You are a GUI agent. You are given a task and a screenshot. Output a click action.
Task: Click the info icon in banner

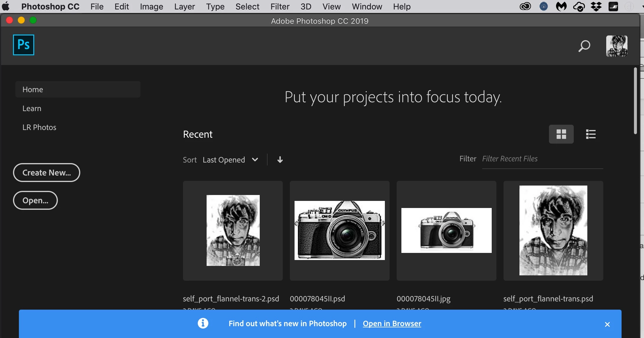(203, 323)
